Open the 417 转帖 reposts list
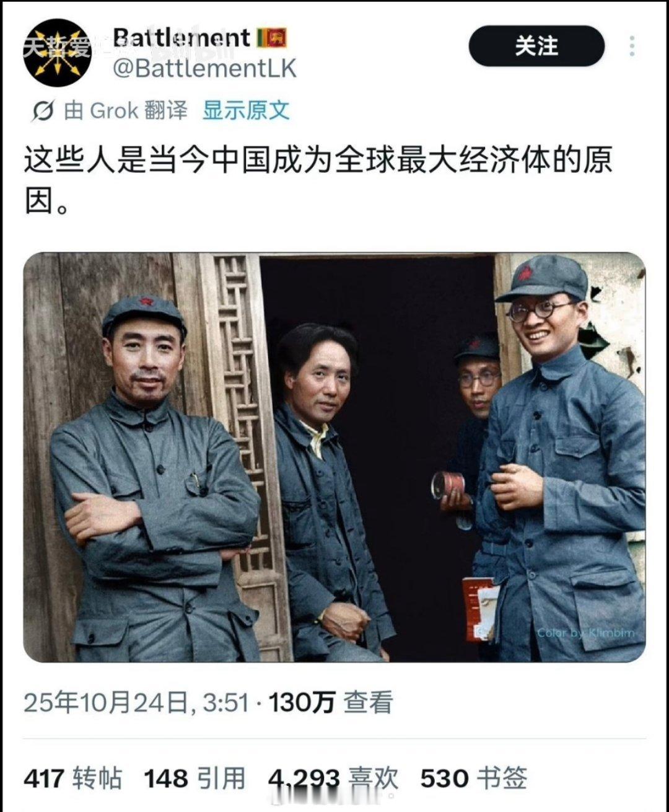The width and height of the screenshot is (669, 812). (x=73, y=779)
